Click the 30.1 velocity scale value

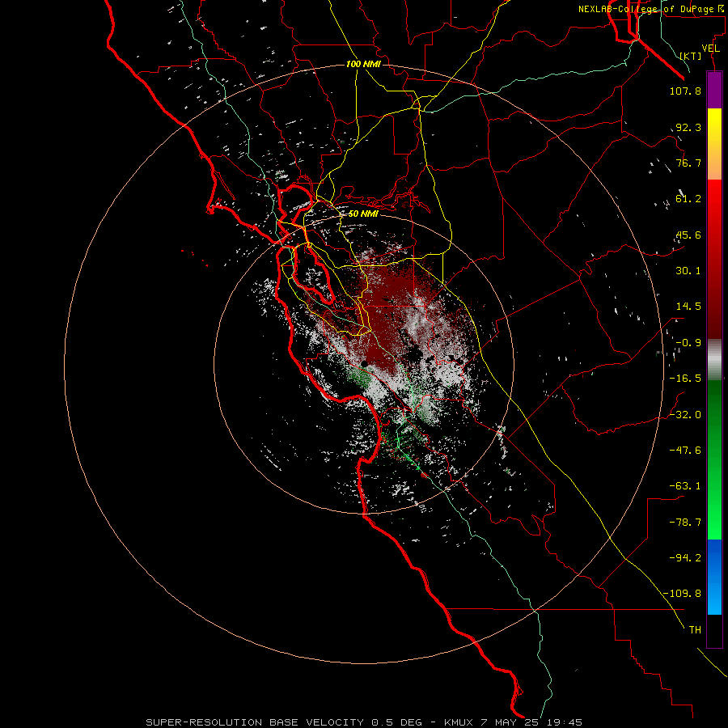click(x=688, y=271)
